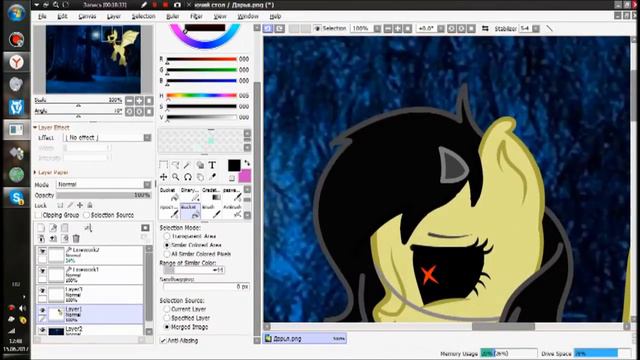
Task: Click the Hue slider bar
Action: click(x=202, y=96)
